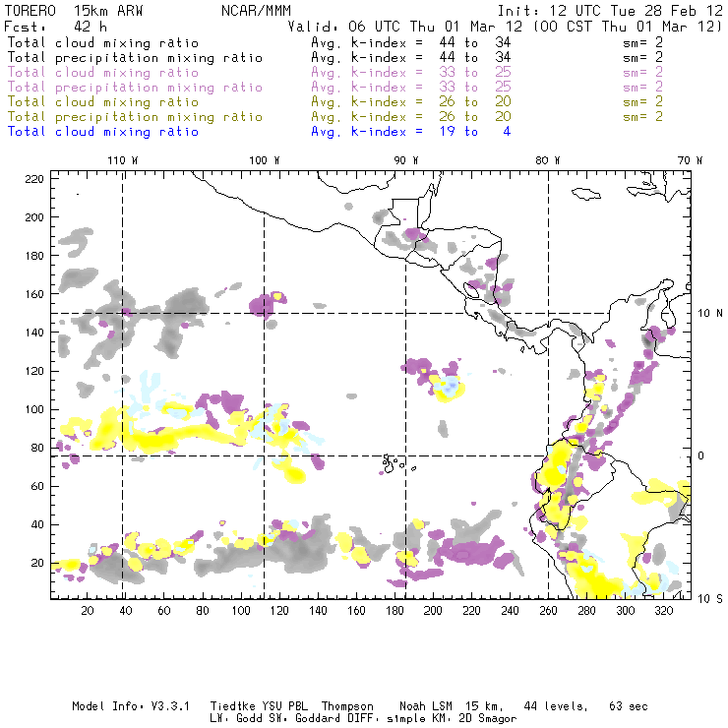Click the olive 'Avg. k-index = 26 to 20' on precipitation row
728x728 pixels.
click(411, 116)
